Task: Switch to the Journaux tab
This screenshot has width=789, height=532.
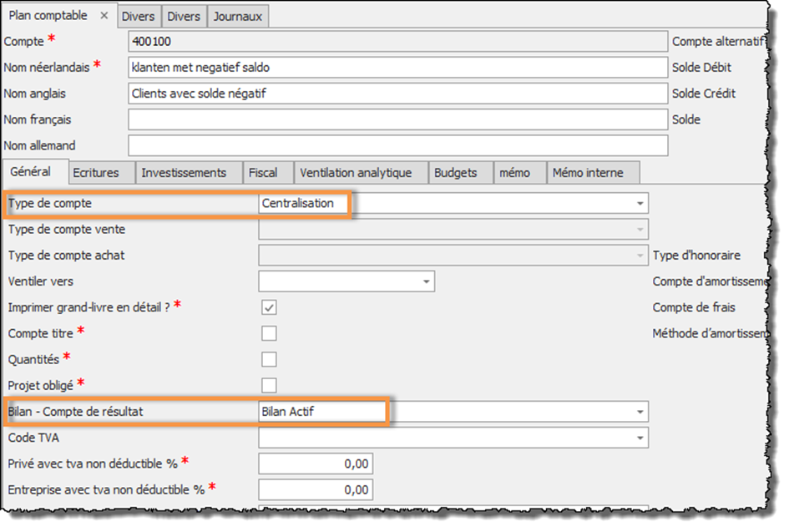Action: [237, 17]
